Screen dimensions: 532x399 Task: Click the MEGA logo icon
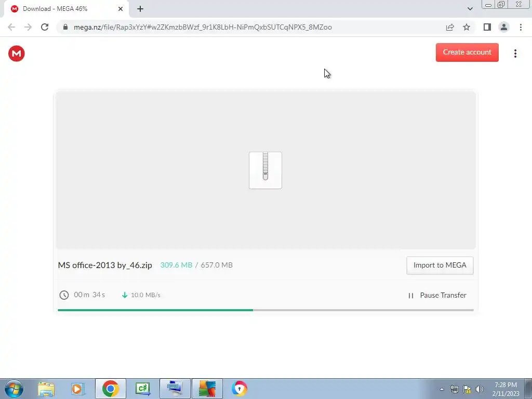(16, 54)
